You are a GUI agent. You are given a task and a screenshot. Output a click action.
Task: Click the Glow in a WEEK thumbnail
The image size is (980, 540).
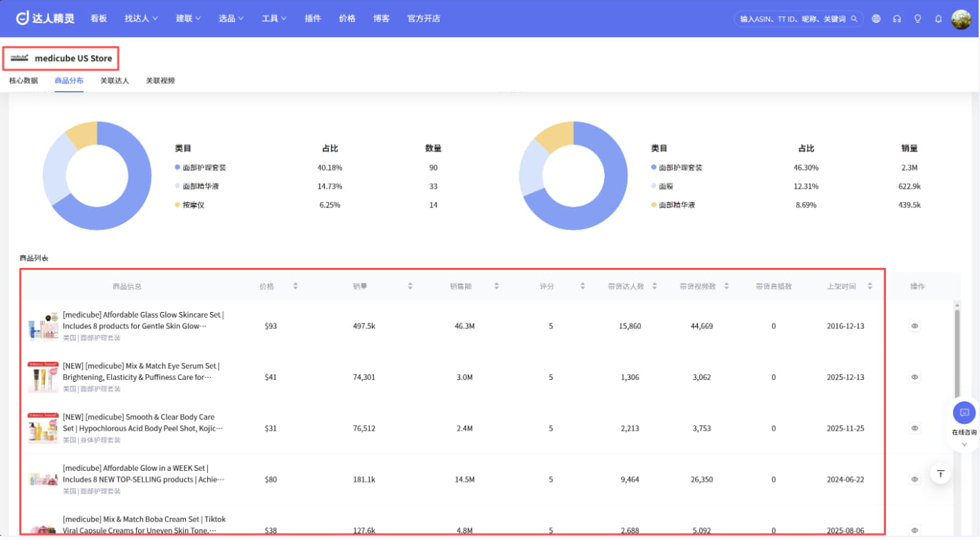pos(43,479)
